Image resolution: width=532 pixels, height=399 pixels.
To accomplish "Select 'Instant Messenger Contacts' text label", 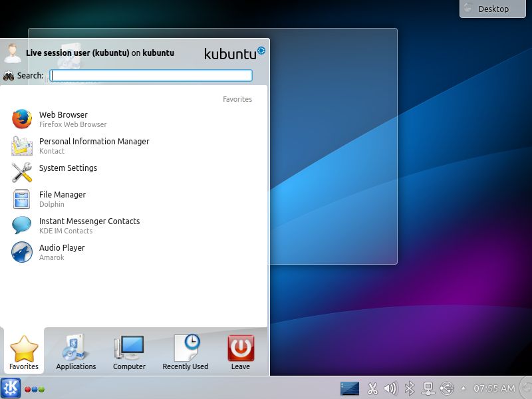I will point(89,221).
